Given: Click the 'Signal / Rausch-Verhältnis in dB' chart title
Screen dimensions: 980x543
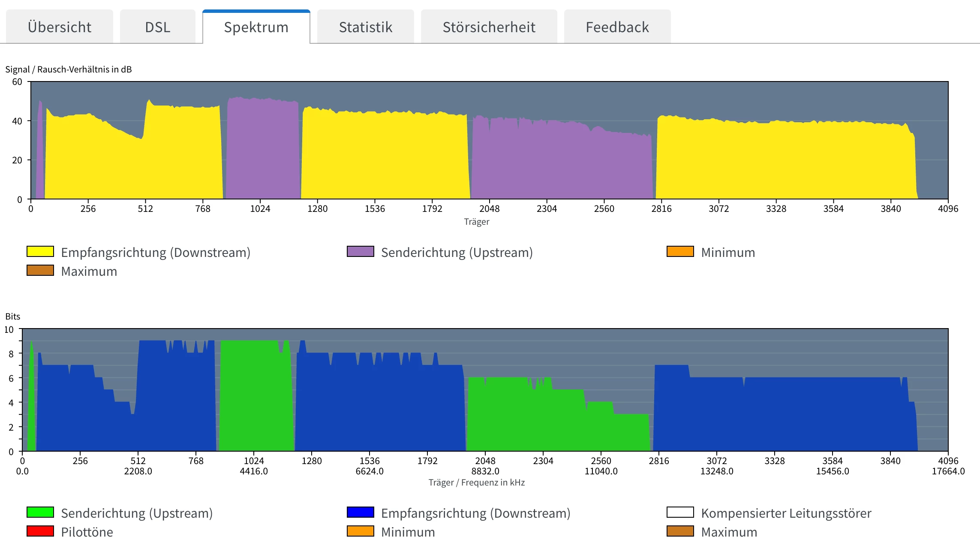Looking at the screenshot, I should tap(69, 69).
